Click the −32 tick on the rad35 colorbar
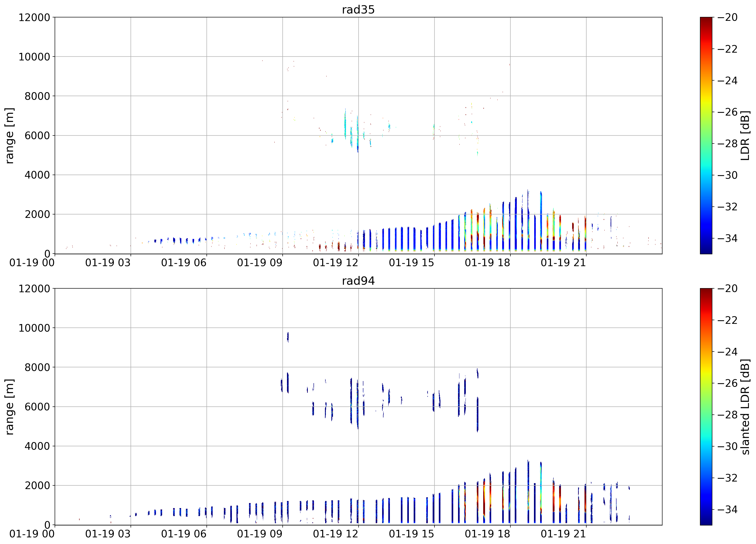This screenshot has height=544, width=756. tap(727, 207)
